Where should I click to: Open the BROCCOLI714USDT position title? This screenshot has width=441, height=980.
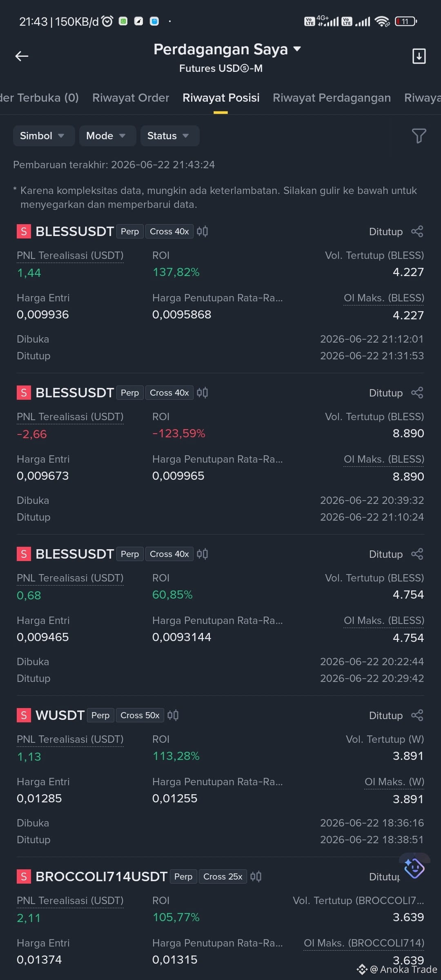(101, 877)
